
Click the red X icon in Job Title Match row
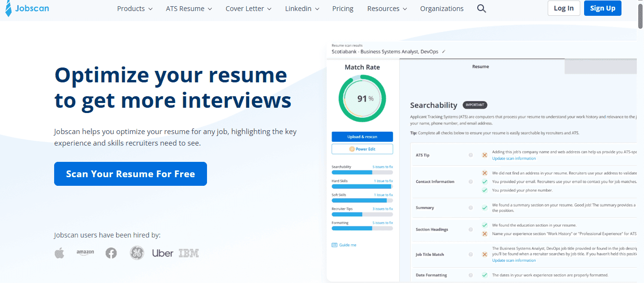(x=484, y=254)
